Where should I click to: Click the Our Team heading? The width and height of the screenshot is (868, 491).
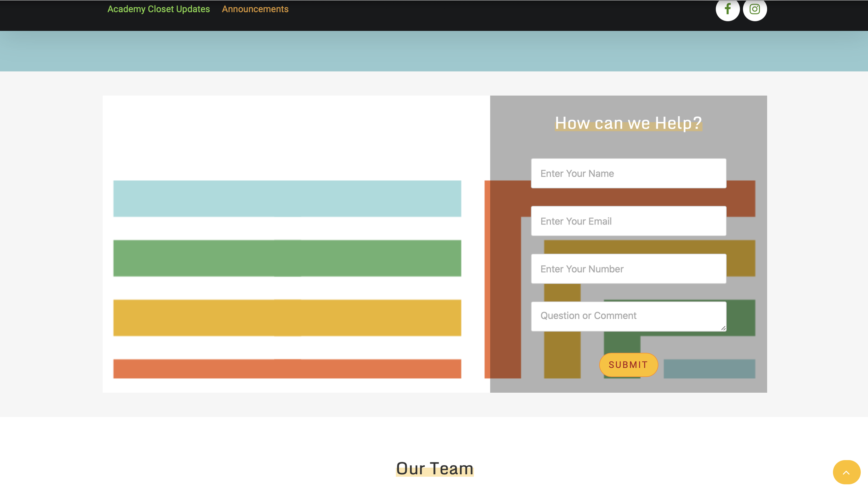pyautogui.click(x=434, y=468)
